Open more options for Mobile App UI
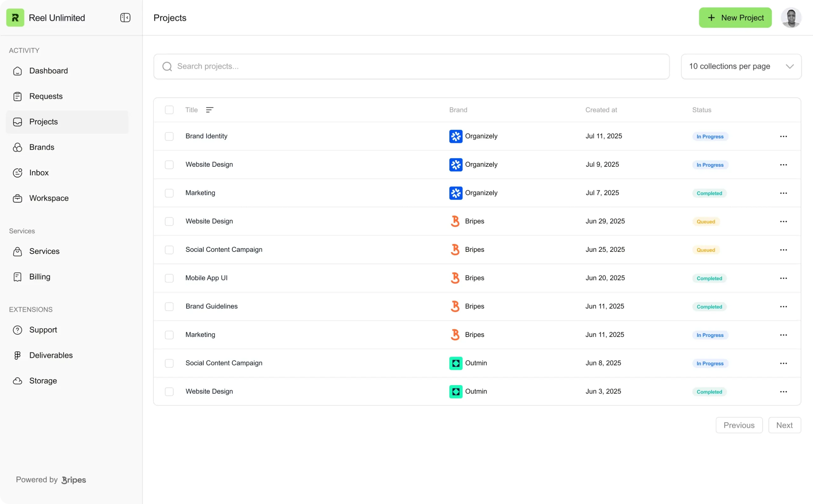 [x=783, y=278]
